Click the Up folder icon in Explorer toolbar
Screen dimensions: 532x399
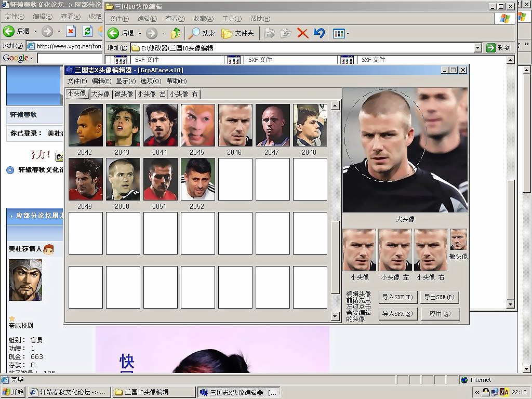(176, 33)
